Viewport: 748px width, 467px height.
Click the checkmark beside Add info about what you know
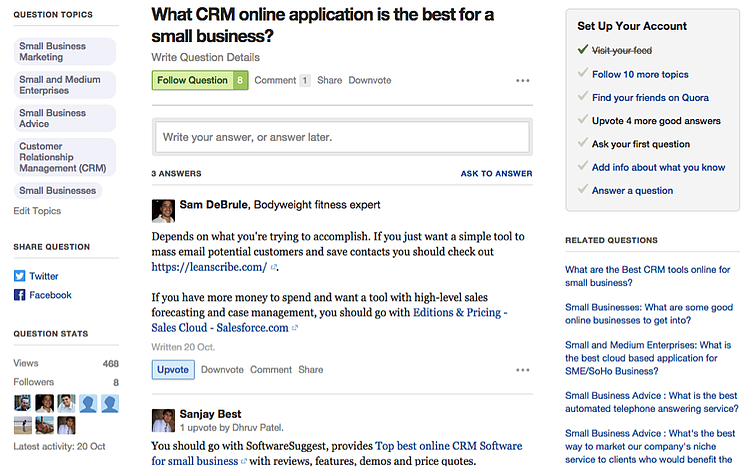coord(582,166)
